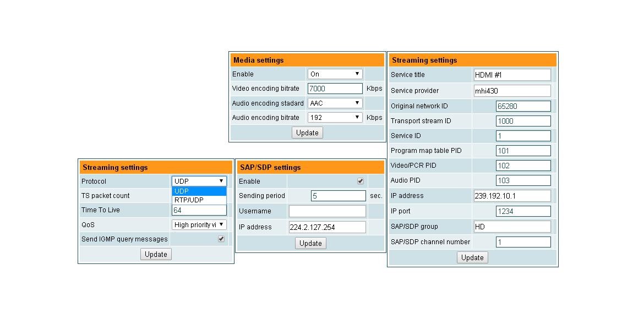Click the Service provider field

(512, 90)
